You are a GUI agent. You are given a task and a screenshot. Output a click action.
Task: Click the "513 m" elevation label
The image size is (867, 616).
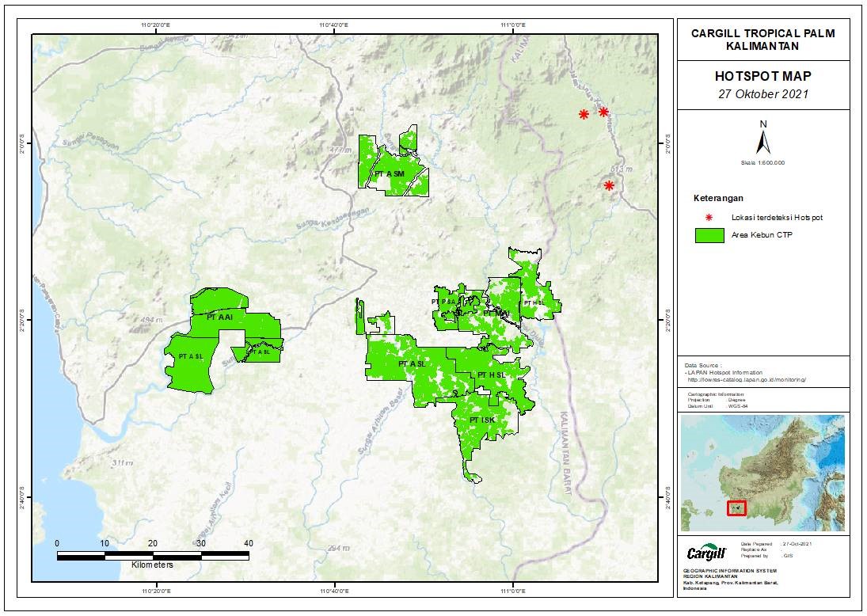[x=622, y=169]
